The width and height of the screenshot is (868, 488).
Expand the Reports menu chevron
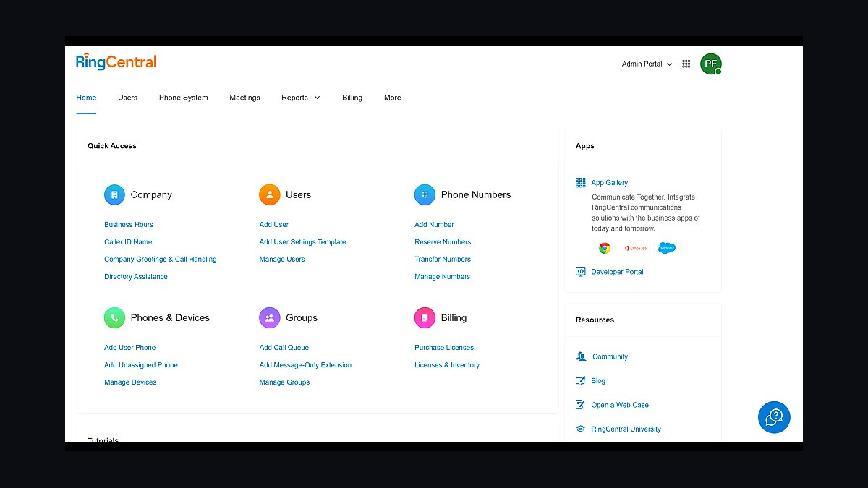[x=317, y=98]
